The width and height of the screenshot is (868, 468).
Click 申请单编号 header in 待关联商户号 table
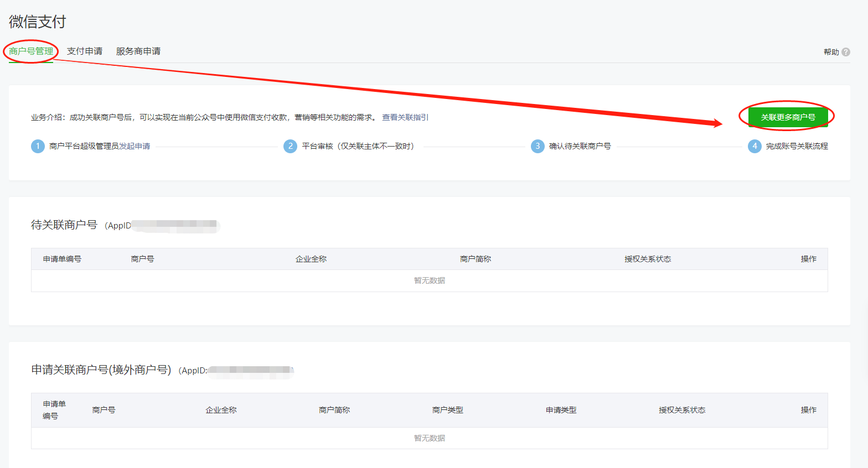pyautogui.click(x=62, y=259)
